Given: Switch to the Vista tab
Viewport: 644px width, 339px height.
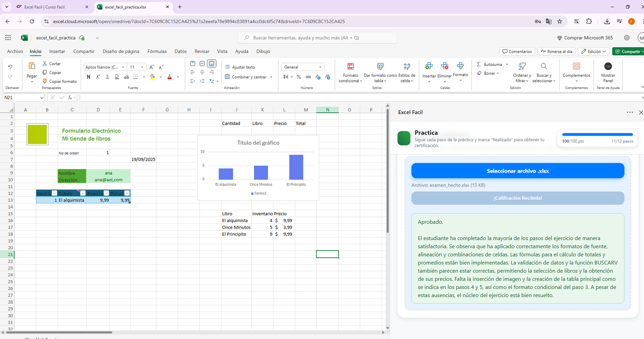Looking at the screenshot, I should point(222,52).
